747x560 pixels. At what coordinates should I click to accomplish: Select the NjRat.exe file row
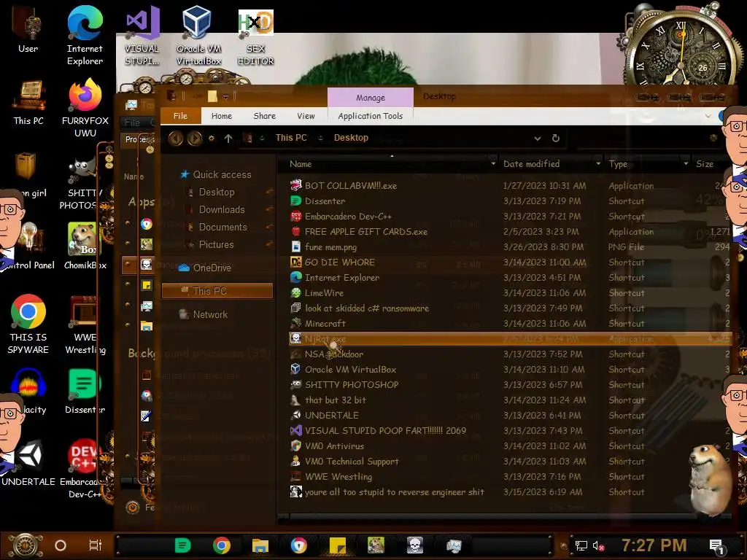[x=510, y=339]
